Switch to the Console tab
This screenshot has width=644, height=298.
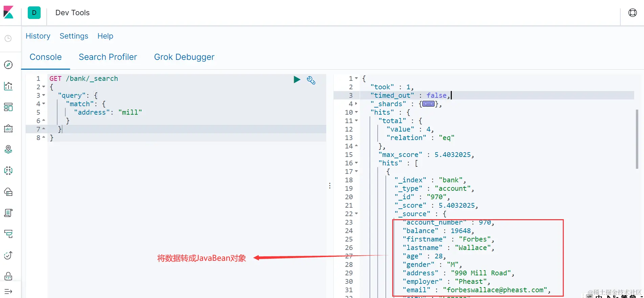click(46, 57)
